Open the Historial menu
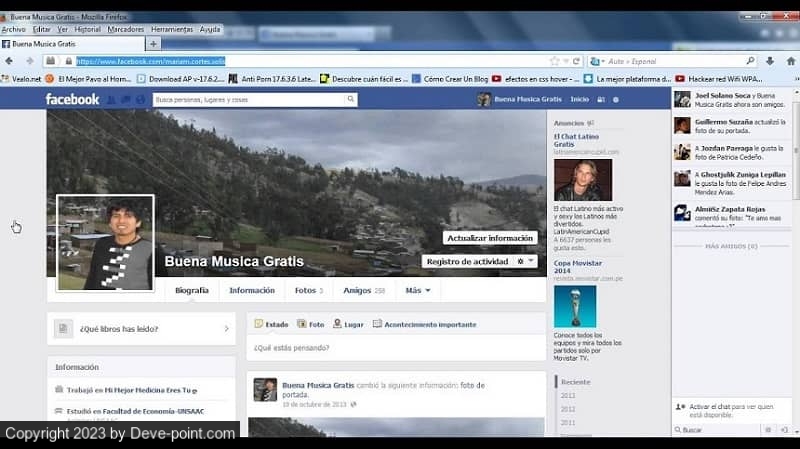Image resolution: width=800 pixels, height=449 pixels. pos(88,30)
